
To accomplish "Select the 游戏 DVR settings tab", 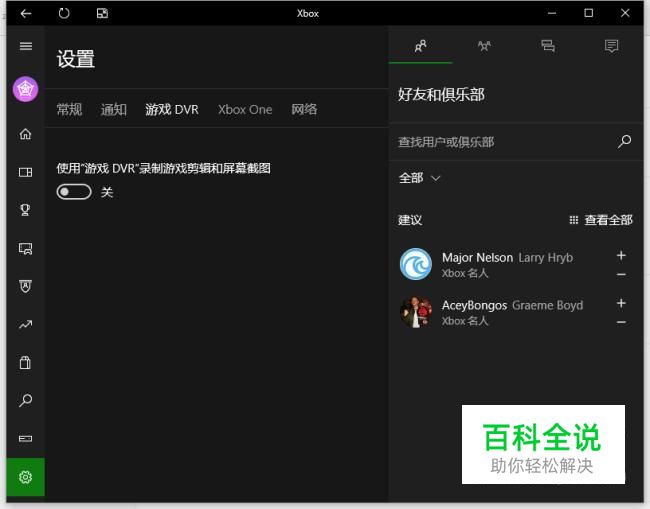I will (172, 109).
